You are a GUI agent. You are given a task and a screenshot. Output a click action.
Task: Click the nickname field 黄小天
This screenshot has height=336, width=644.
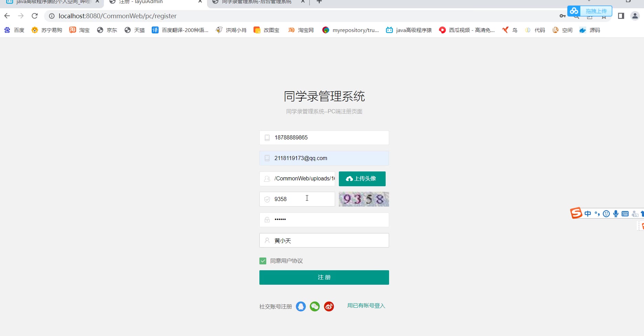point(324,240)
